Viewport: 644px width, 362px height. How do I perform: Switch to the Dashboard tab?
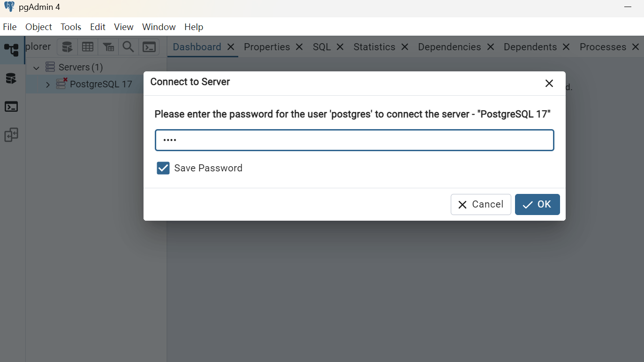click(197, 47)
